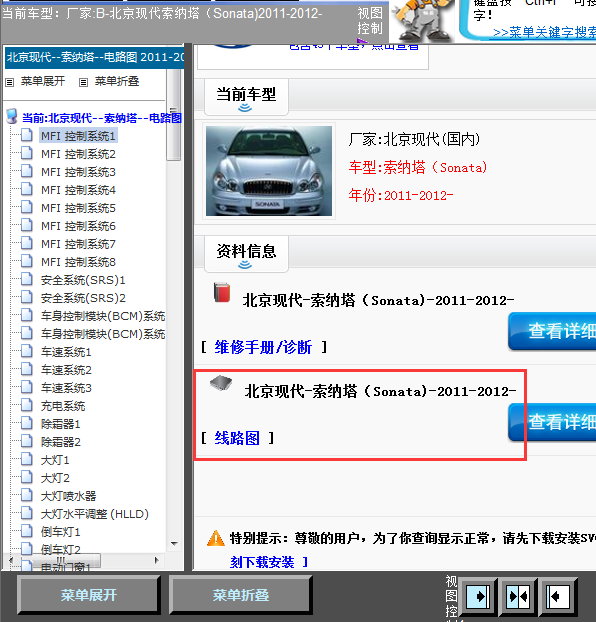Viewport: 596px width, 622px height.
Task: Click the 除霜器2 document icon
Action: pyautogui.click(x=27, y=442)
